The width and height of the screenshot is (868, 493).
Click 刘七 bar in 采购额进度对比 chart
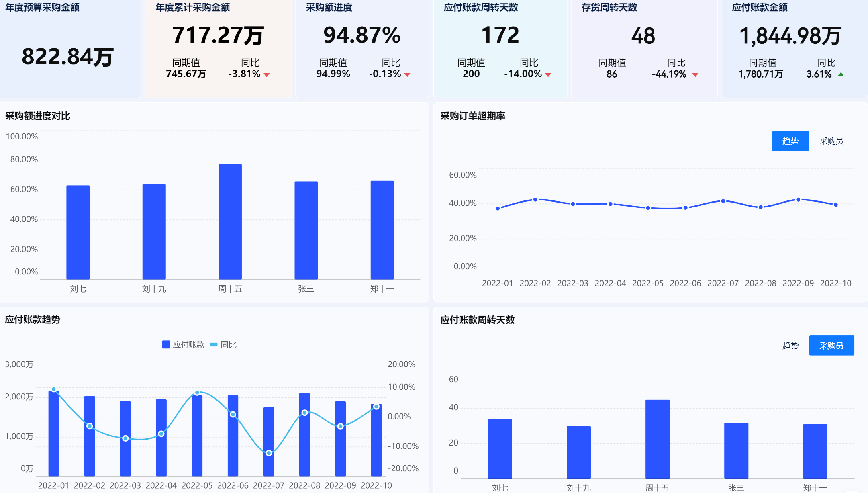pos(78,232)
